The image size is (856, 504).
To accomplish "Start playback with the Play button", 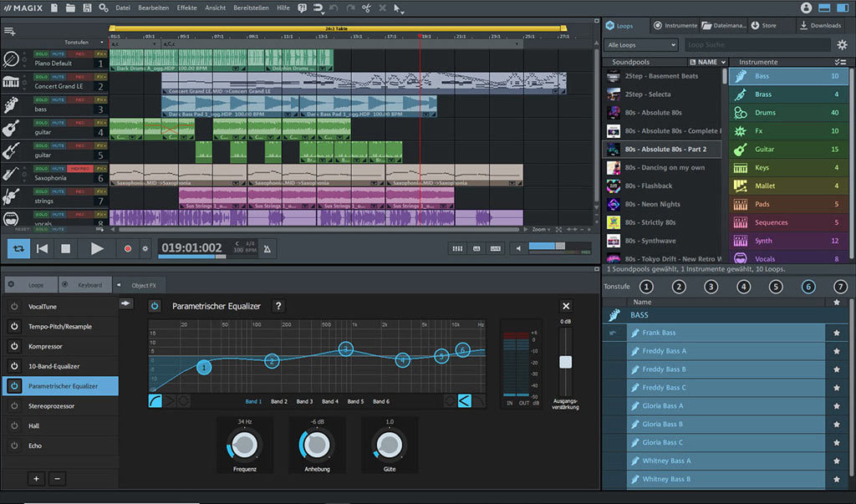I will (x=97, y=248).
